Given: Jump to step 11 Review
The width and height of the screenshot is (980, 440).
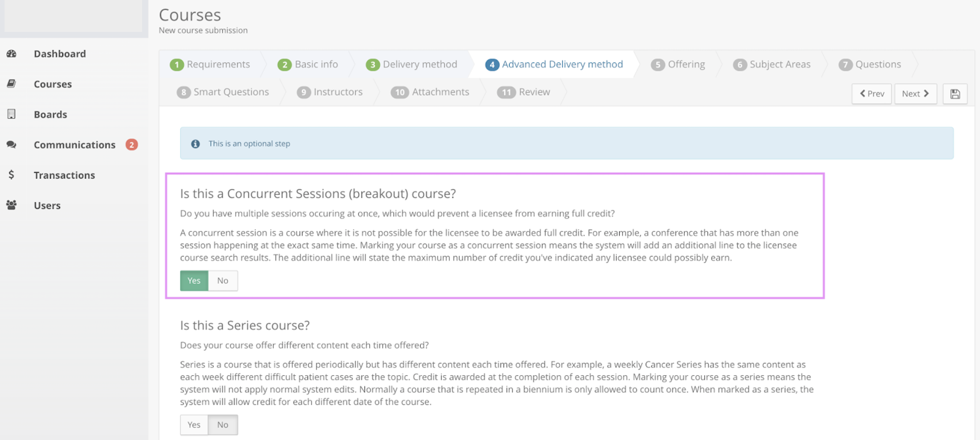Looking at the screenshot, I should point(524,92).
